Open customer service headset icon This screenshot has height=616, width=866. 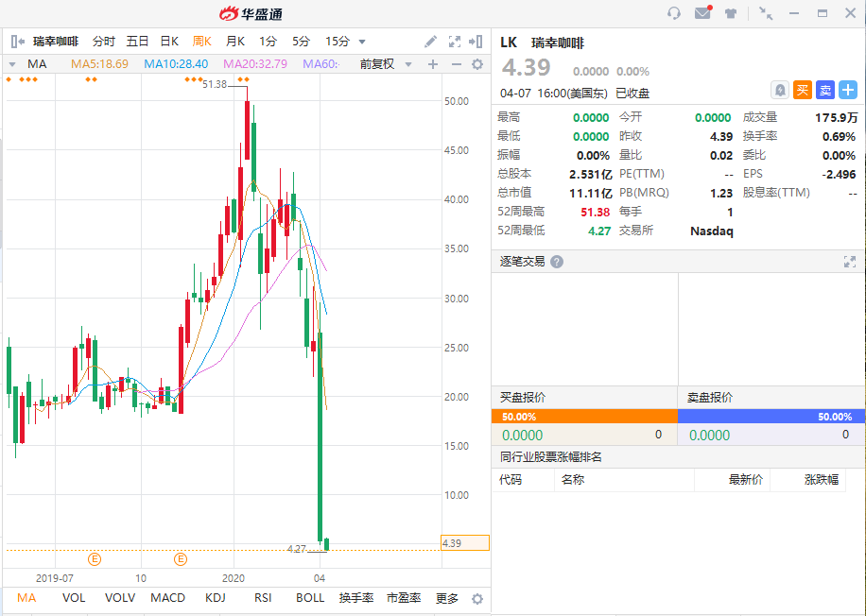(674, 13)
